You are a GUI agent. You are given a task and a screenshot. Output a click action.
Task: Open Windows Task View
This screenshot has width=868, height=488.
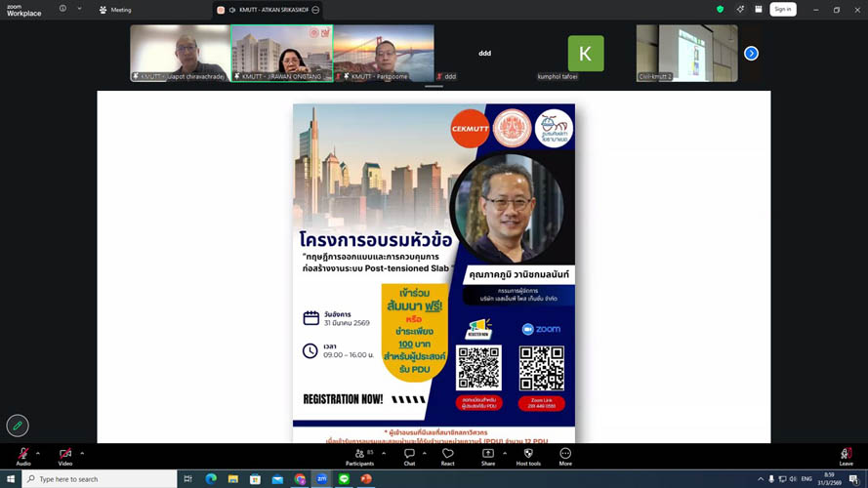pos(187,478)
